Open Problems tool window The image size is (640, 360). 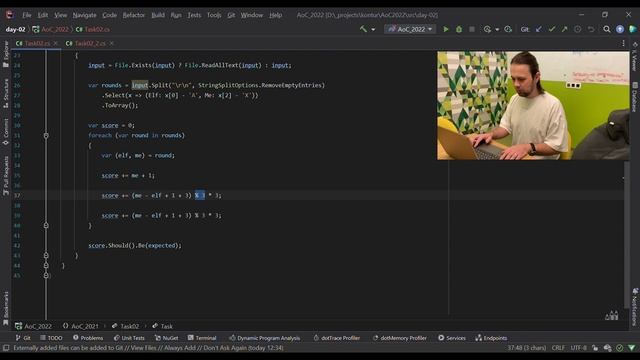pyautogui.click(x=88, y=338)
